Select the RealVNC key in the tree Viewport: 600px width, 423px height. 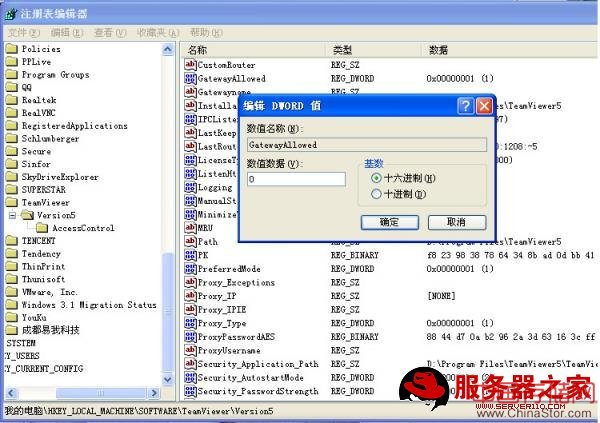point(39,113)
